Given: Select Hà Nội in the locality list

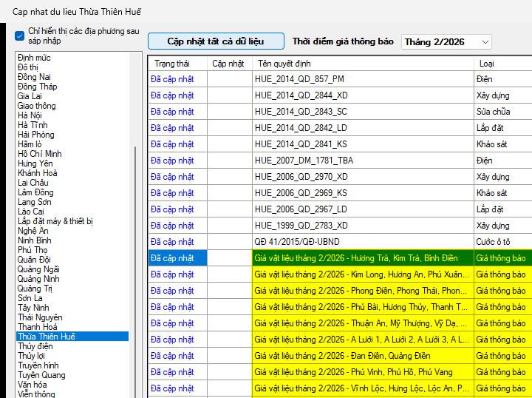Looking at the screenshot, I should coord(30,115).
